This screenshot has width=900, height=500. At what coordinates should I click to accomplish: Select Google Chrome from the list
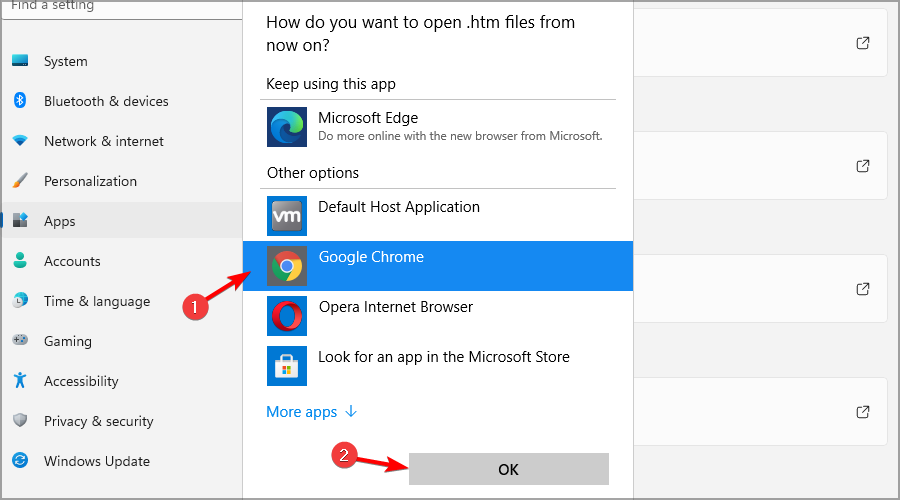(x=438, y=266)
